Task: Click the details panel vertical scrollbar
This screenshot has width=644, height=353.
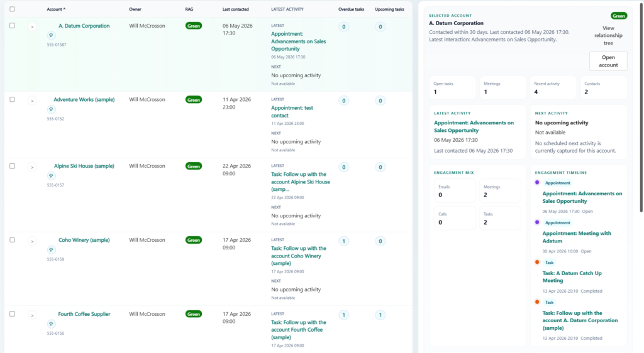Action: tap(641, 109)
